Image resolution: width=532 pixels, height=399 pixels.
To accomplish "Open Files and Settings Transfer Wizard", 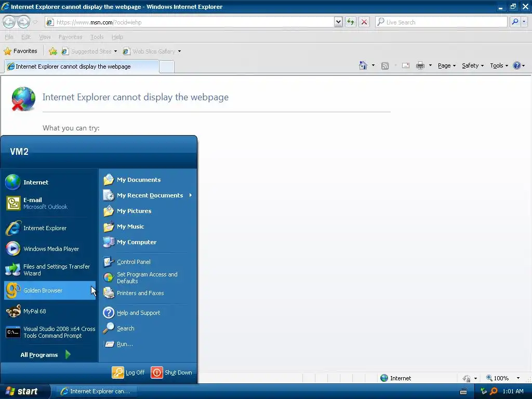I will pyautogui.click(x=50, y=270).
